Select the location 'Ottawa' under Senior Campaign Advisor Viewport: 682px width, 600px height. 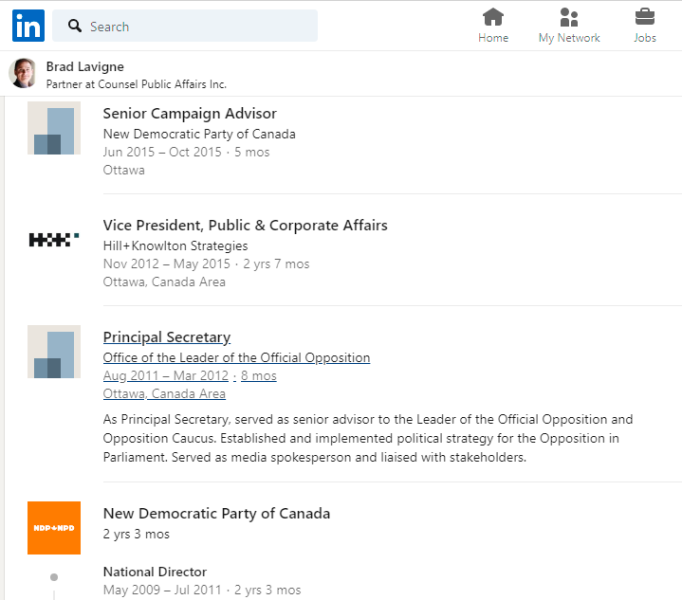124,170
